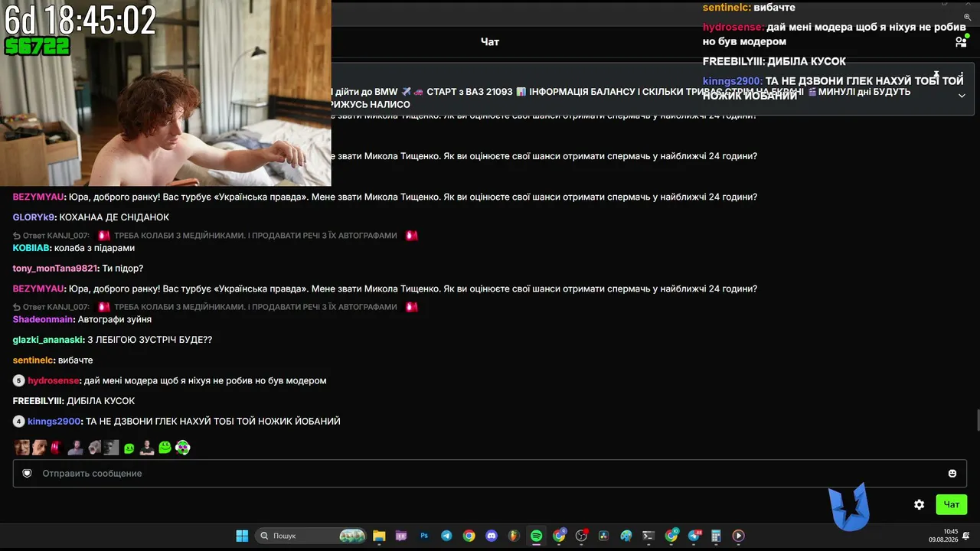Collapse the pinned message chevron
Viewport: 980px width, 551px height.
pyautogui.click(x=962, y=96)
